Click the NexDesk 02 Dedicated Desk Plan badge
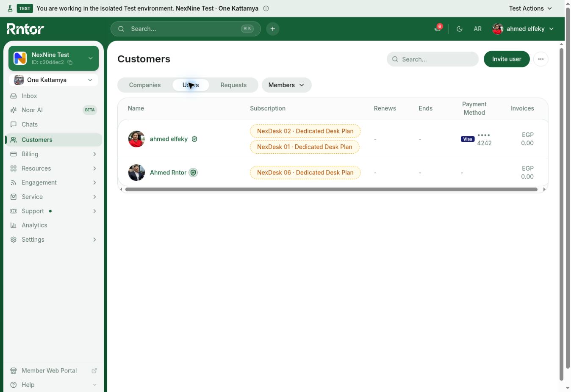The image size is (571, 392). point(305,131)
